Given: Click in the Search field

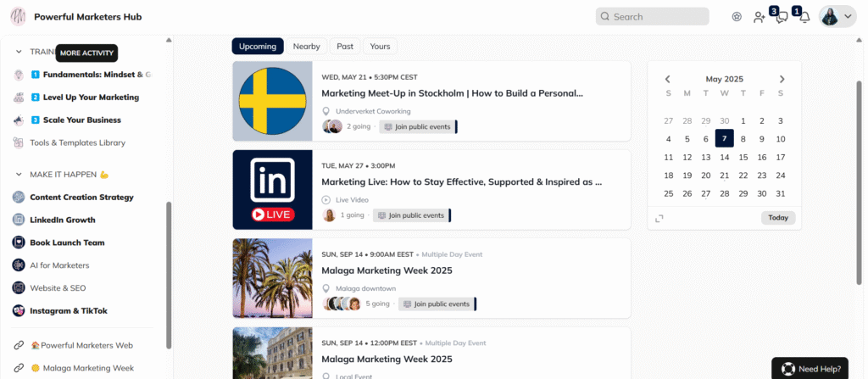Looking at the screenshot, I should pyautogui.click(x=652, y=17).
